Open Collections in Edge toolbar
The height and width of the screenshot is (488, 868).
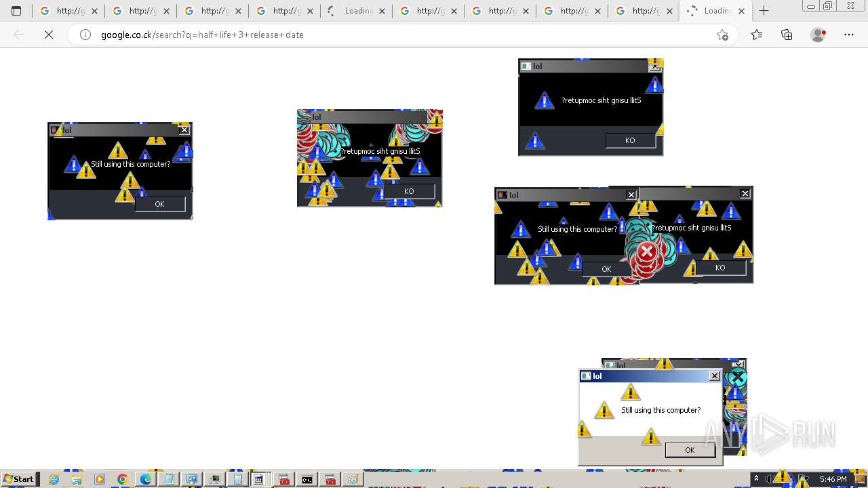point(787,35)
